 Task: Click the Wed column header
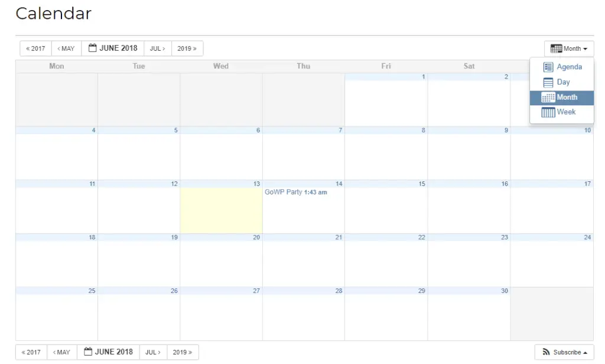[x=221, y=66]
